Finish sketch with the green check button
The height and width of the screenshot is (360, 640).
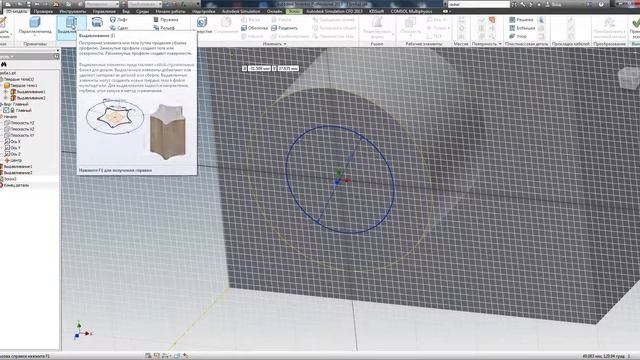[x=635, y=26]
